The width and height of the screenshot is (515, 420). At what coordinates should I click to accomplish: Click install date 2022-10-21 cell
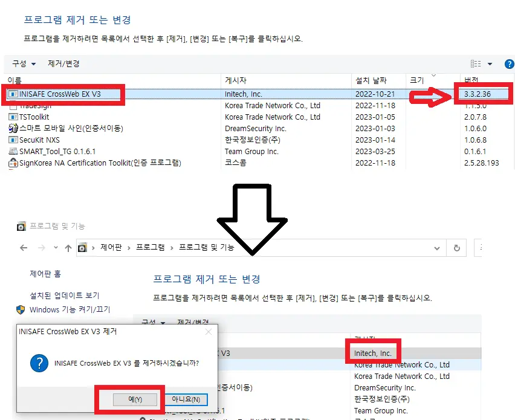[x=375, y=94]
